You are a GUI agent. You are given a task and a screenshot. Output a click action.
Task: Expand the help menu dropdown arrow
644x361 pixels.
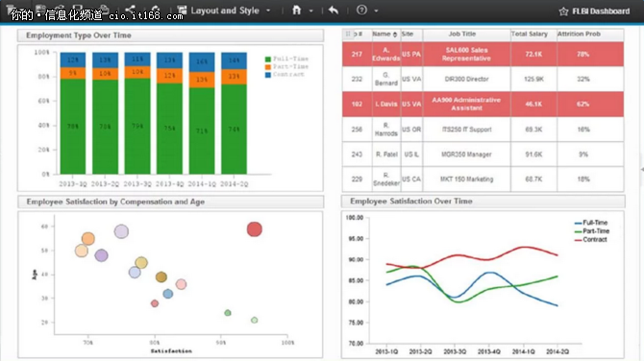point(376,11)
